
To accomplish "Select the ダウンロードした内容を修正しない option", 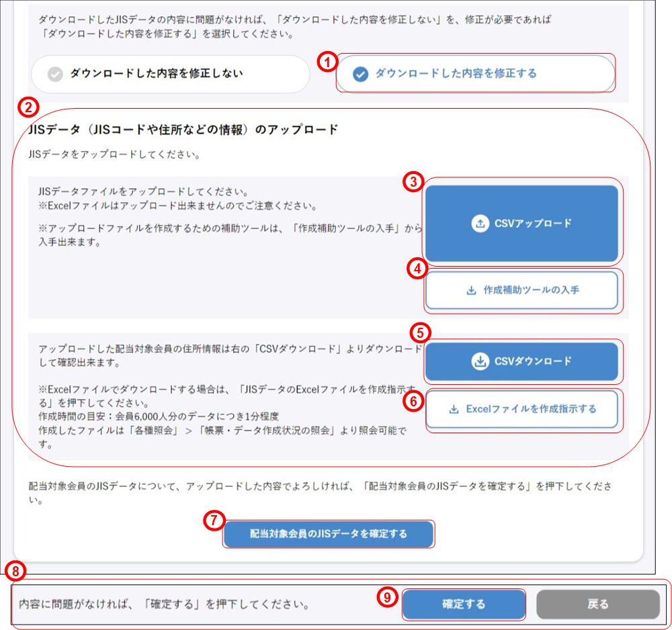I will coord(170,73).
